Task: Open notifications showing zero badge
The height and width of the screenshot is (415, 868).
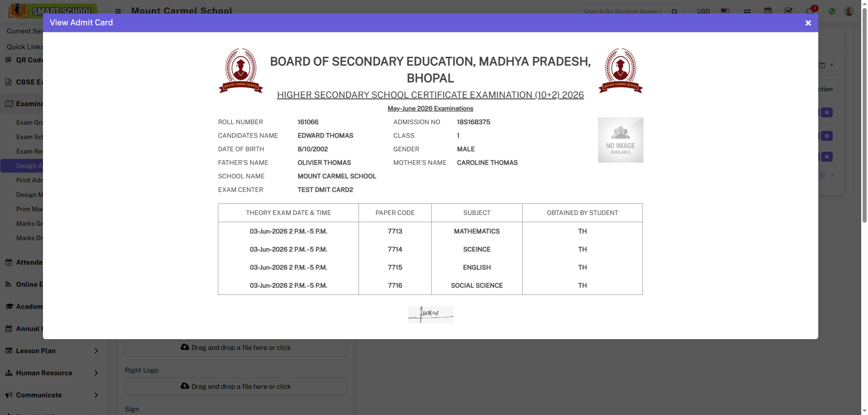Action: (810, 11)
